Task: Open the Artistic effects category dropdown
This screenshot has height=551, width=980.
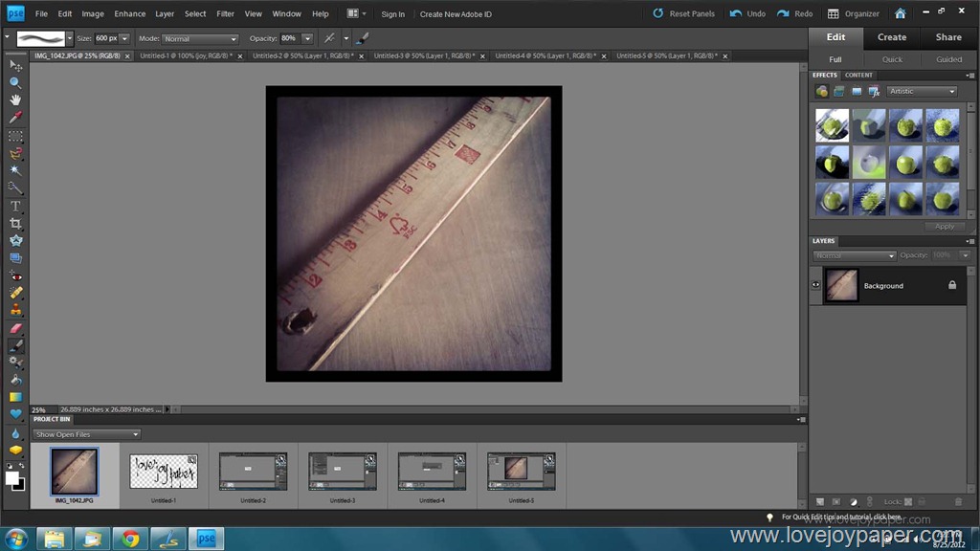Action: (x=922, y=91)
